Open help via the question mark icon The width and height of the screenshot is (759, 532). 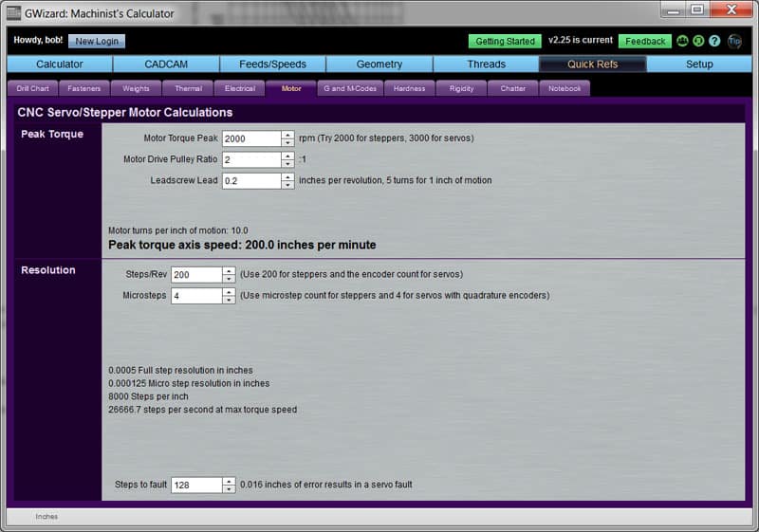click(x=714, y=42)
